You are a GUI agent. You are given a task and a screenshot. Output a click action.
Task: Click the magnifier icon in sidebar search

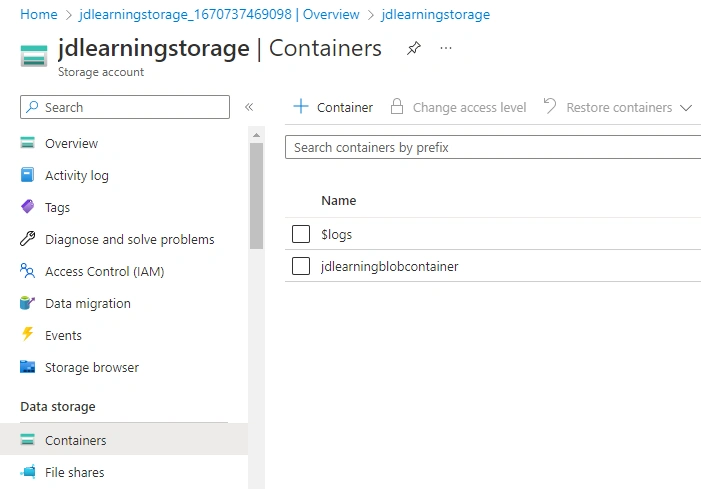tap(32, 107)
